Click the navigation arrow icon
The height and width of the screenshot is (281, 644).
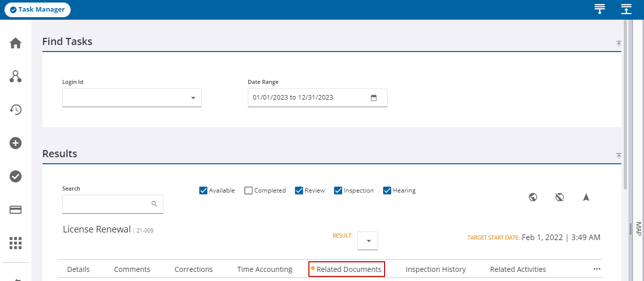point(586,197)
